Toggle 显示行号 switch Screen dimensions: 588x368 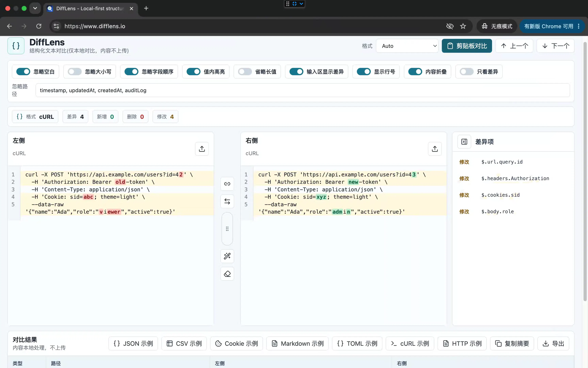[364, 72]
